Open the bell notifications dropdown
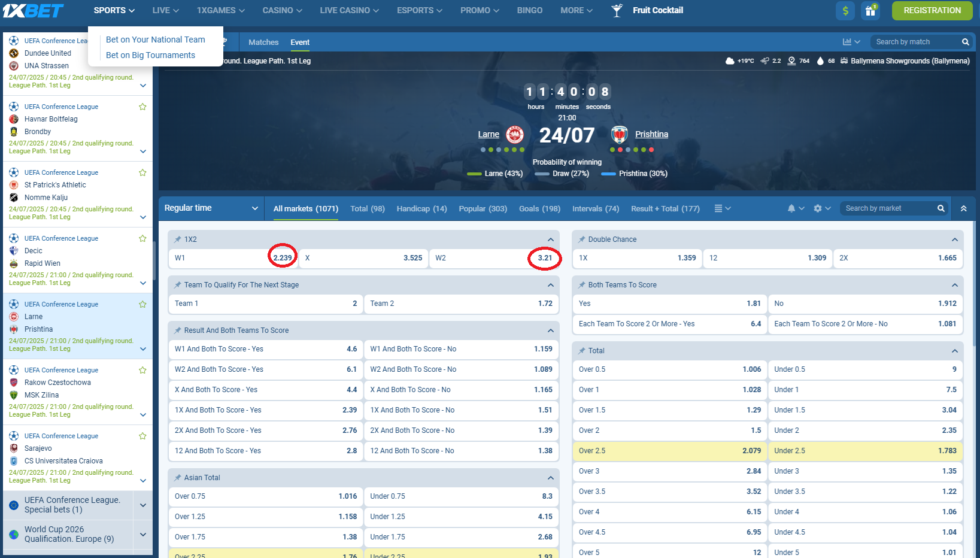Viewport: 980px width, 558px height. tap(796, 208)
